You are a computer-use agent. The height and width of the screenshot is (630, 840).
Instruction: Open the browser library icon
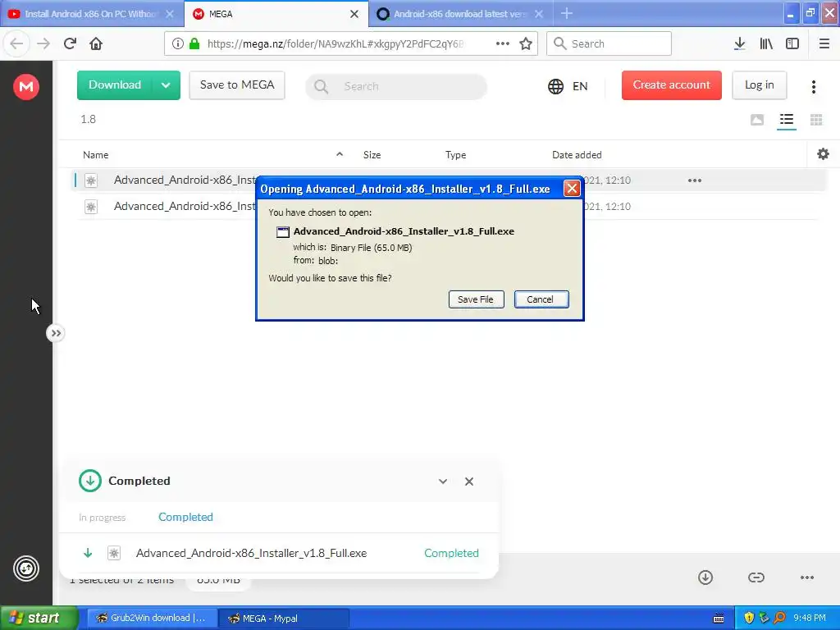pos(766,43)
